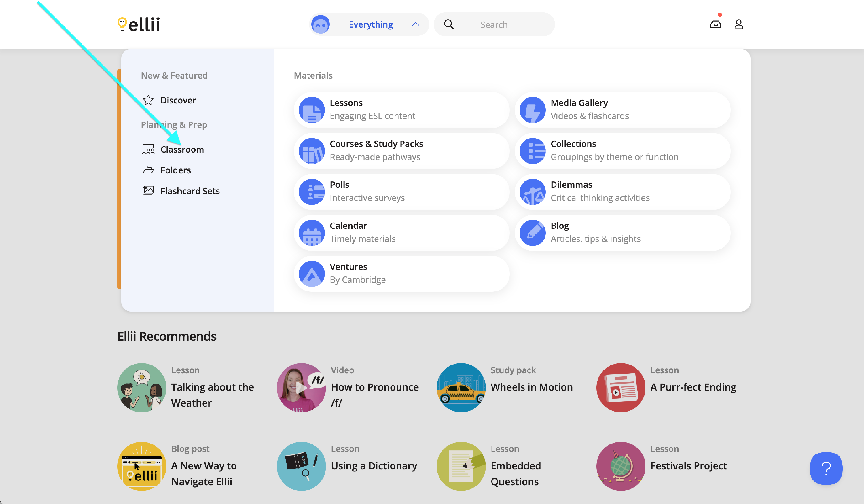Click the Polls survey icon

[x=311, y=192]
